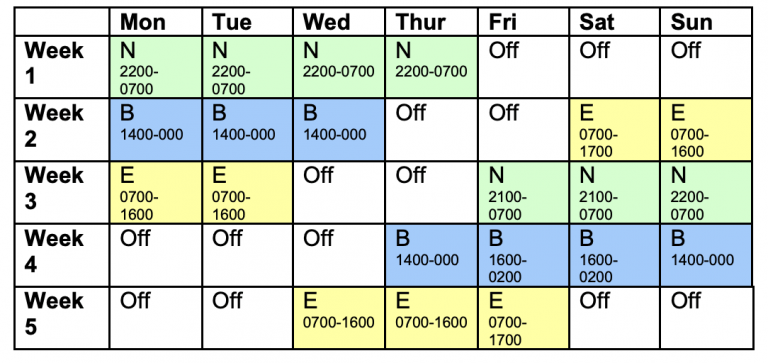Click Week 5 Friday E 0700-1700 cell

pyautogui.click(x=523, y=318)
